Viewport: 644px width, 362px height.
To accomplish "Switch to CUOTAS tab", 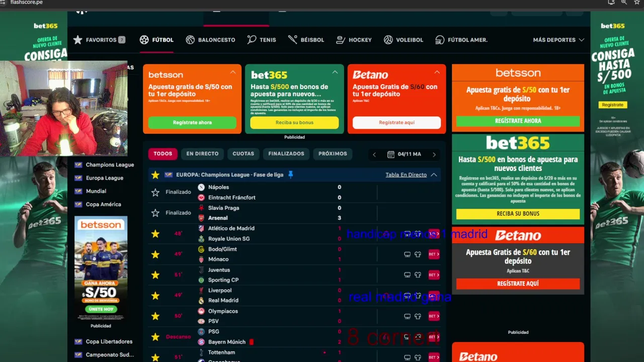I will pos(244,154).
